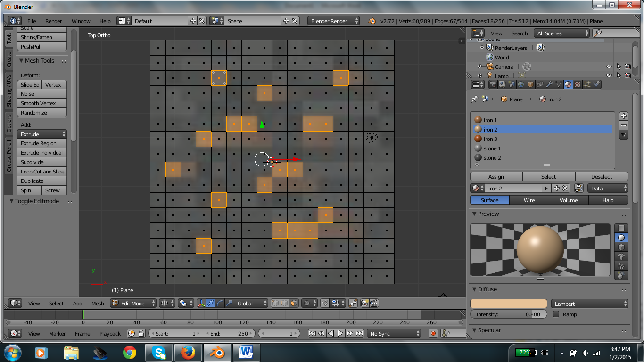Open the Physics properties tab

tap(596, 84)
